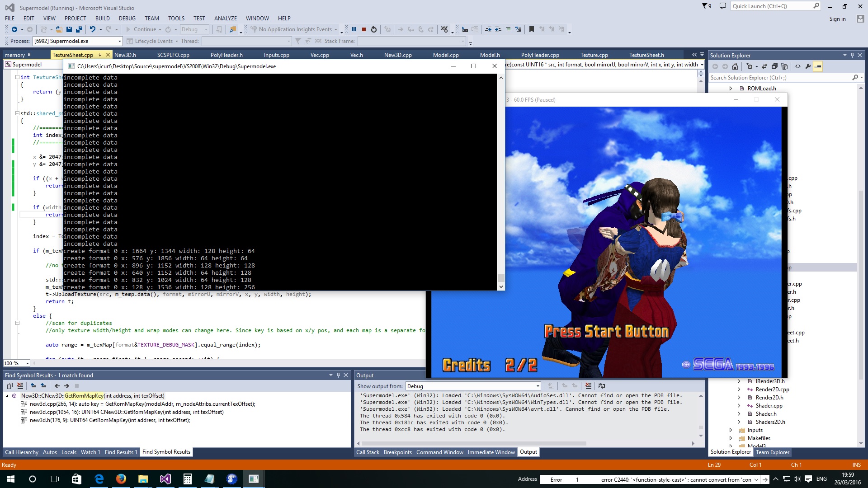This screenshot has height=488, width=868.
Task: Open Properties wrench icon in Solution Explorer
Action: [x=808, y=66]
